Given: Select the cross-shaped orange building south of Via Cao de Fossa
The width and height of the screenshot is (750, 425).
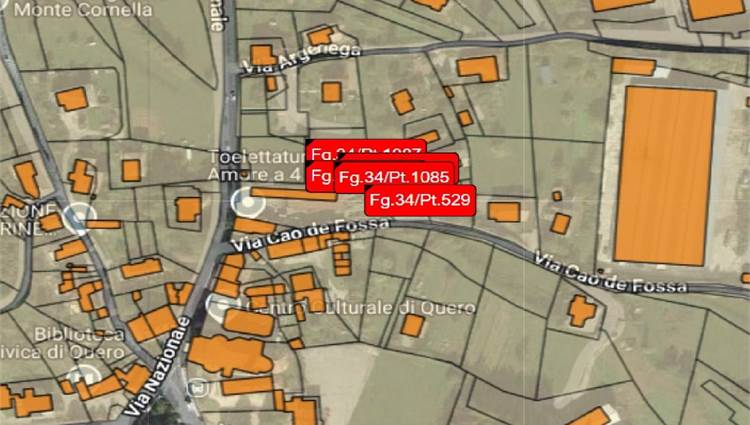Looking at the screenshot, I should click(x=582, y=311).
